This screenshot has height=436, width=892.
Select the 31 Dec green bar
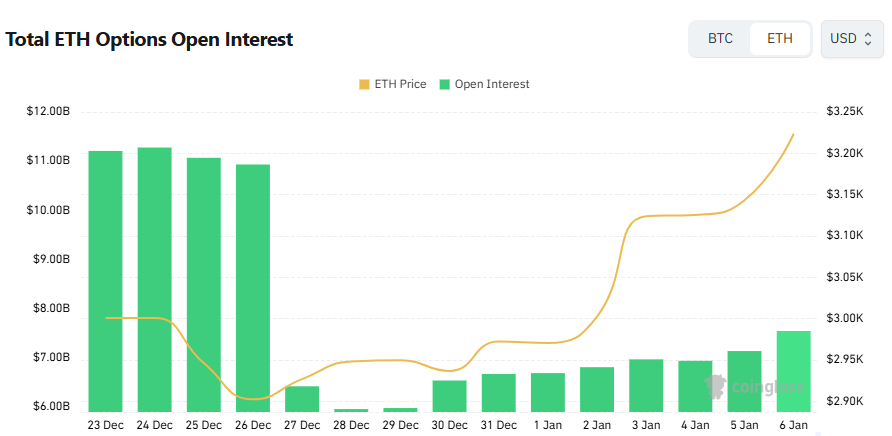point(498,392)
